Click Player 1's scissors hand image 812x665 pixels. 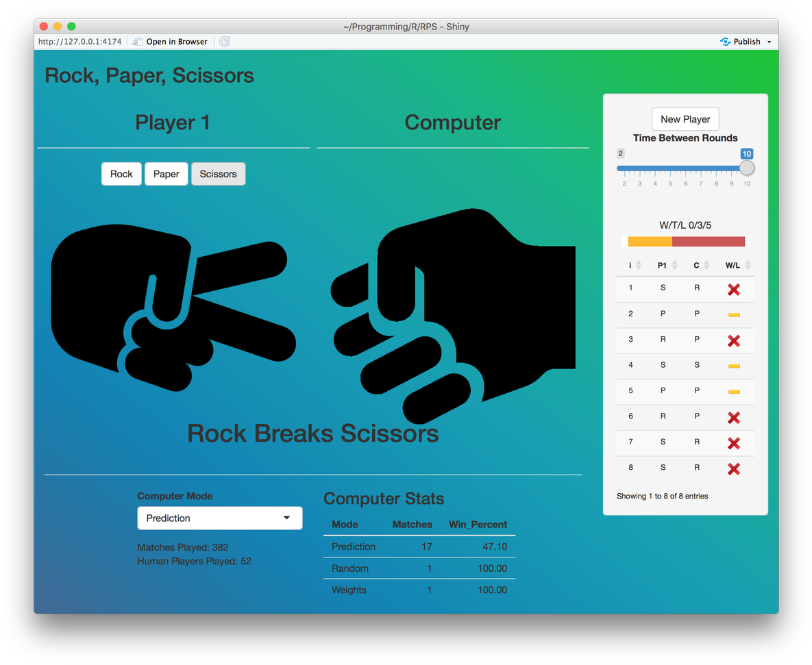click(x=171, y=308)
